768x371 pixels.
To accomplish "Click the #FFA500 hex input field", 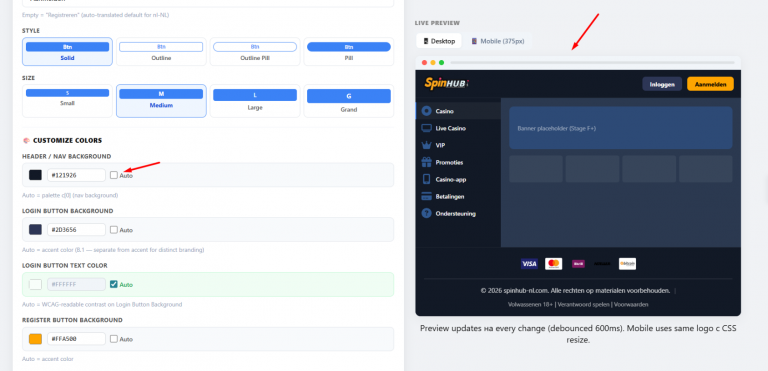I will click(x=76, y=339).
